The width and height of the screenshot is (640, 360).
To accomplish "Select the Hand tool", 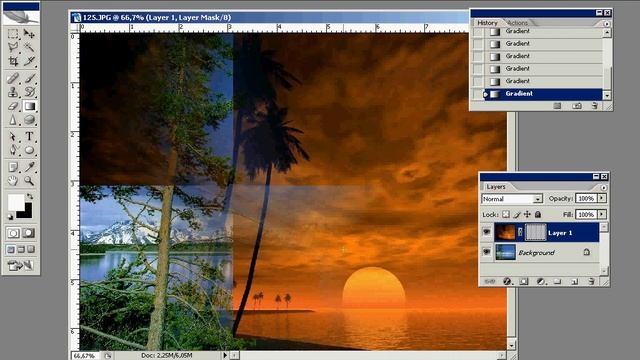I will click(13, 180).
